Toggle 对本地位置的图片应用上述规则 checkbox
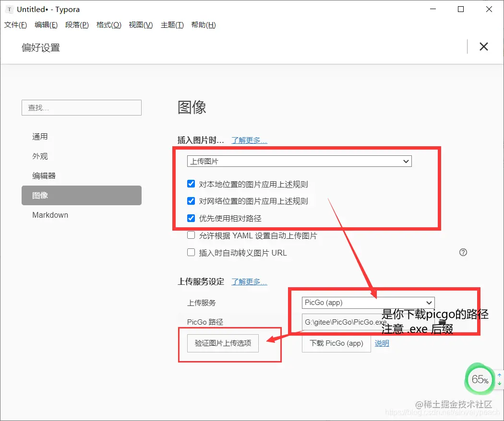Viewport: 504px width, 421px height. pyautogui.click(x=191, y=184)
